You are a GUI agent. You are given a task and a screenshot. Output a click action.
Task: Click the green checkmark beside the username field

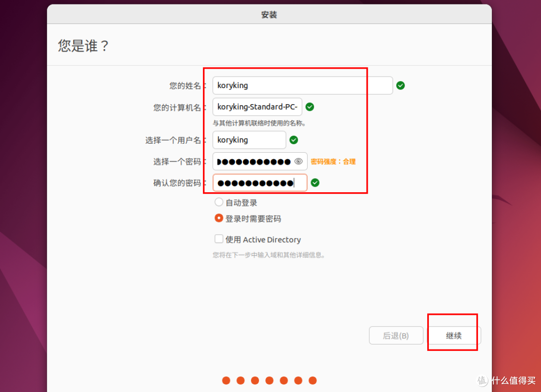coord(294,140)
